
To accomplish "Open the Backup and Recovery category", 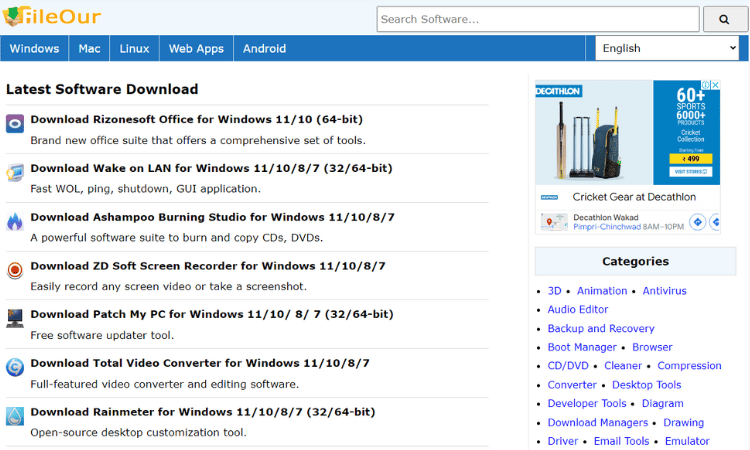I will tap(601, 329).
